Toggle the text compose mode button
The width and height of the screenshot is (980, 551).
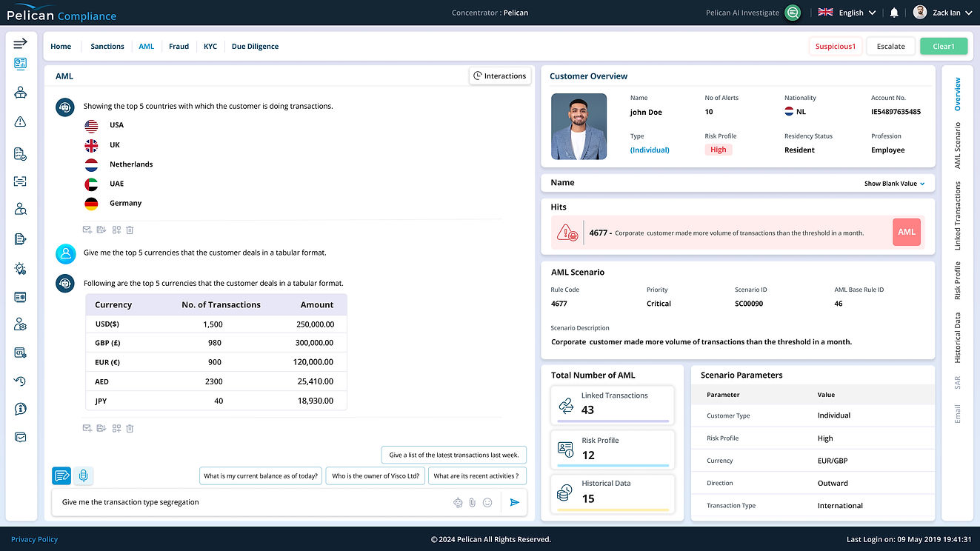pos(62,475)
